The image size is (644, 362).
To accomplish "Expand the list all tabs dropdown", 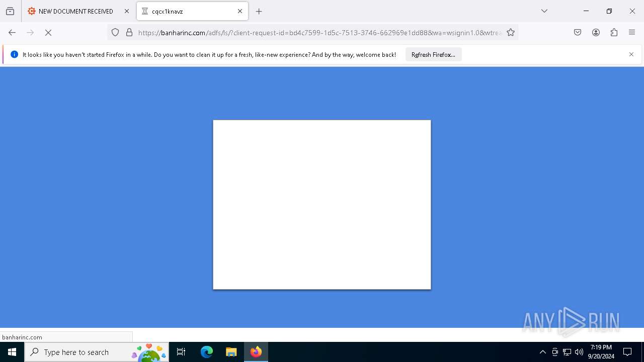I will click(544, 11).
